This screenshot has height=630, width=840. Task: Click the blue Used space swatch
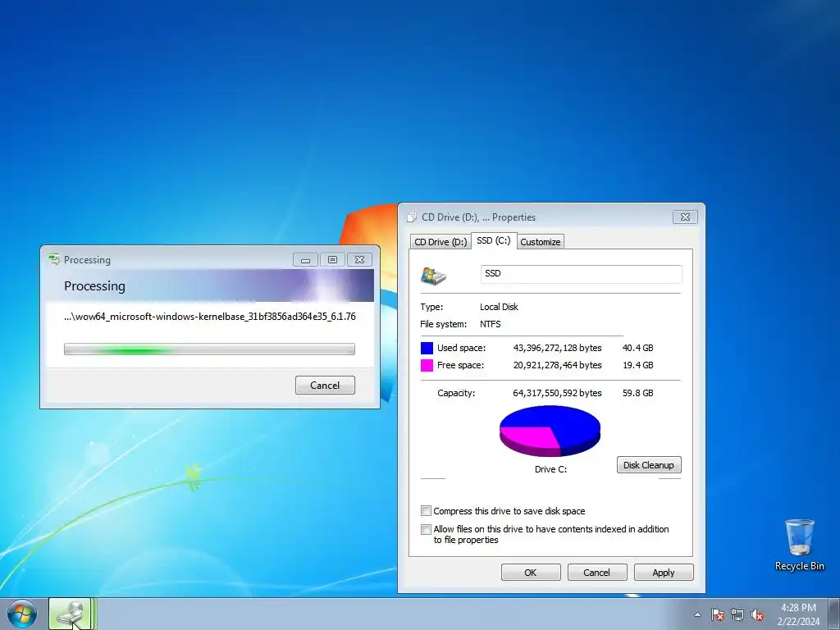pos(427,348)
